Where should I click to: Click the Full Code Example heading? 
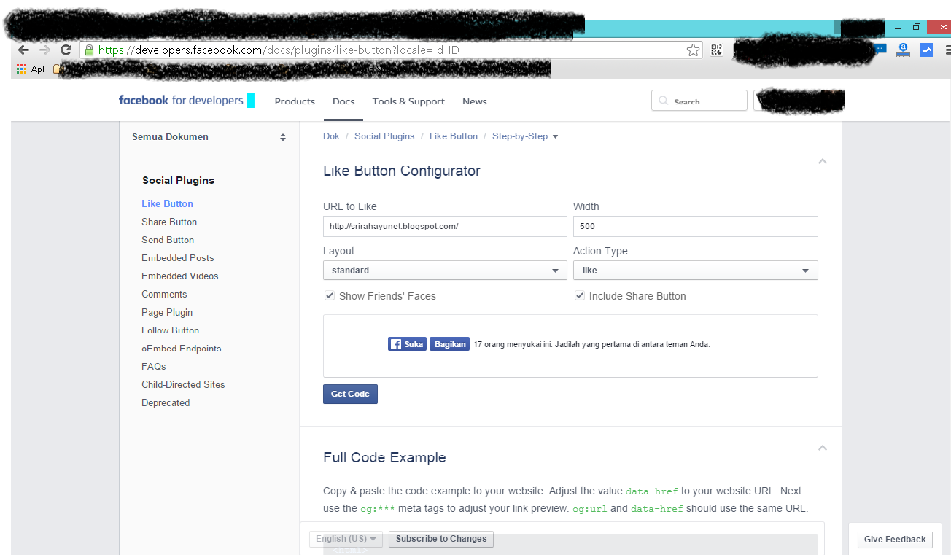384,458
